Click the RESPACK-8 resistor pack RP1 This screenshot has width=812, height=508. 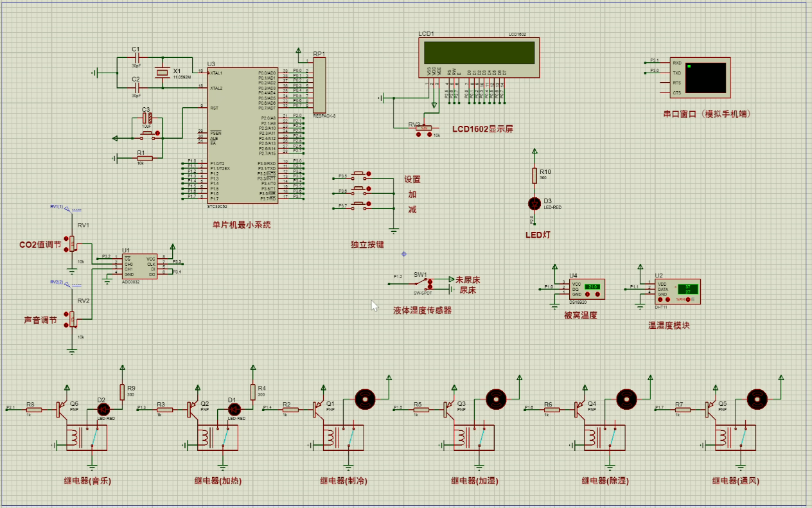[x=319, y=85]
